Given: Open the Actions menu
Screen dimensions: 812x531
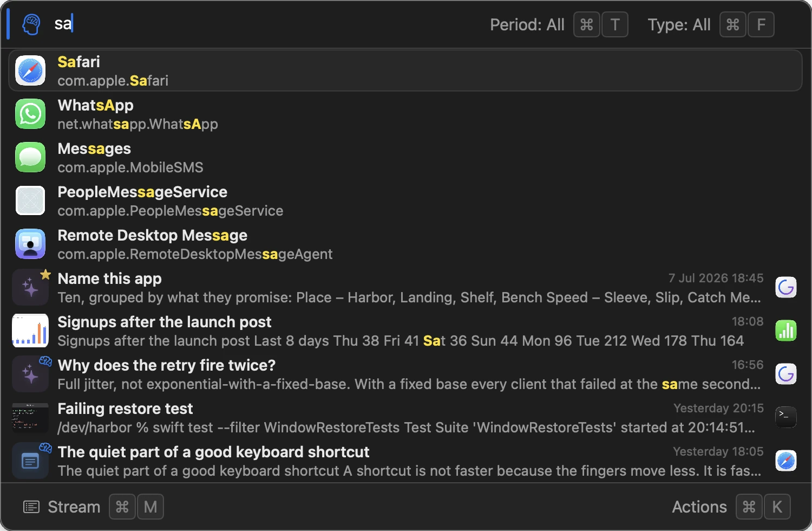Looking at the screenshot, I should [699, 507].
